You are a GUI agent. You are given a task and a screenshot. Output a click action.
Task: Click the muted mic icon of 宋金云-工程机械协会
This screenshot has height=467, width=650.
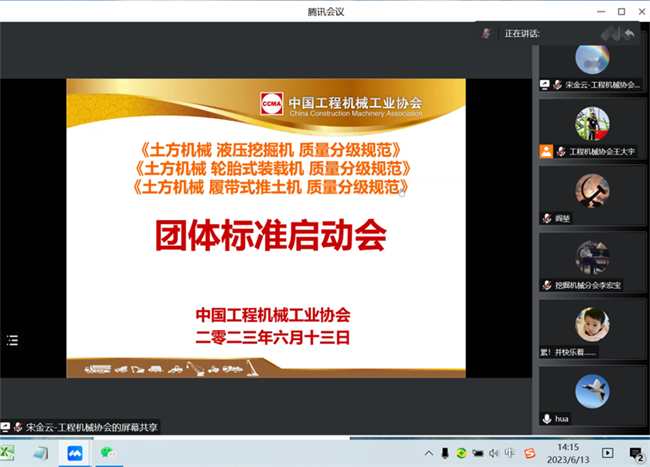pos(557,85)
